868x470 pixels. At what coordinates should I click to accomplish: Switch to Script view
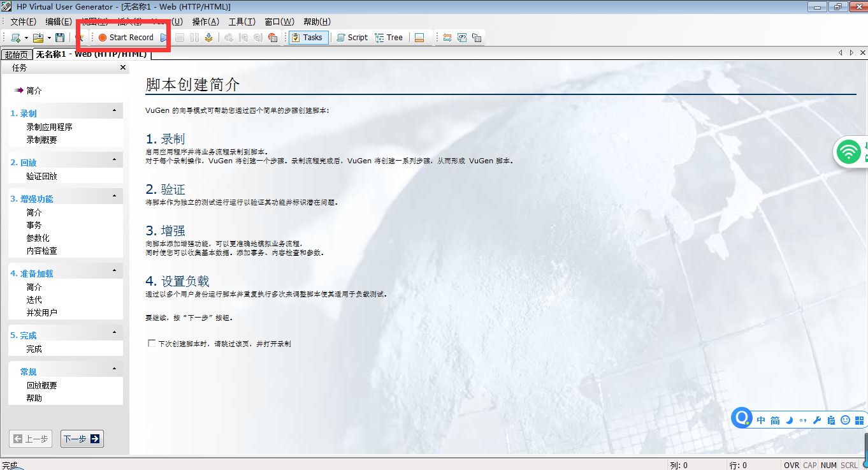tap(352, 38)
